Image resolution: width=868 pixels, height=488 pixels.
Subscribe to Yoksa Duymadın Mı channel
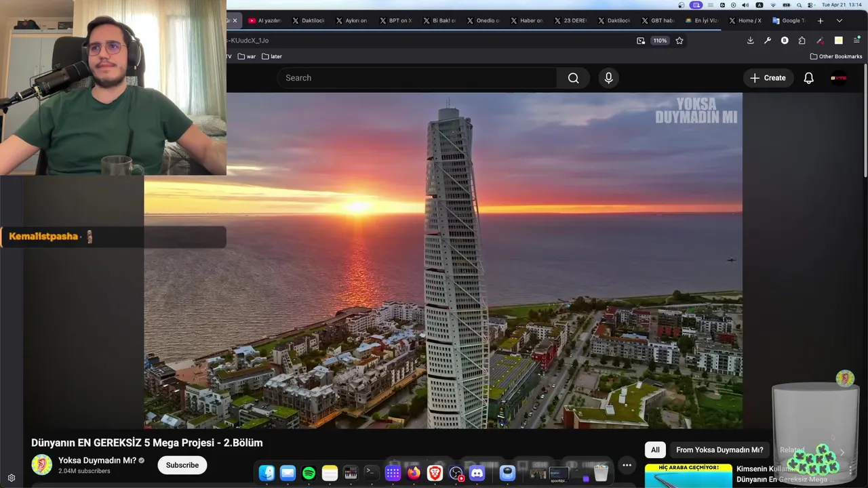[182, 465]
